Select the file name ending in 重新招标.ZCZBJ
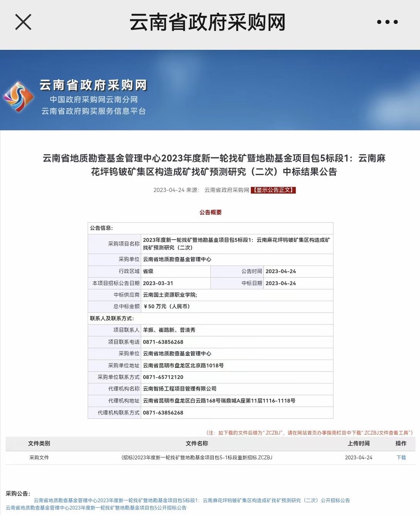 (x=197, y=457)
